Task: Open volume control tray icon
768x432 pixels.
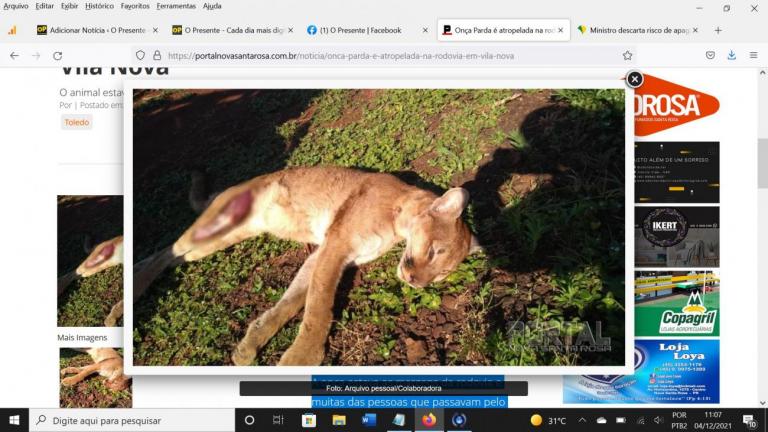Action: coord(659,420)
